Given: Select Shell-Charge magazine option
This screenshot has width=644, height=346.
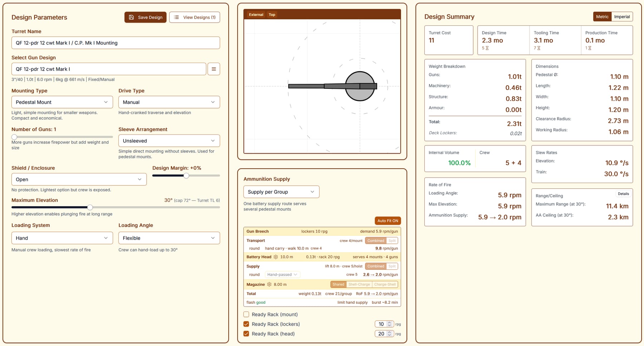Looking at the screenshot, I should coord(359,284).
